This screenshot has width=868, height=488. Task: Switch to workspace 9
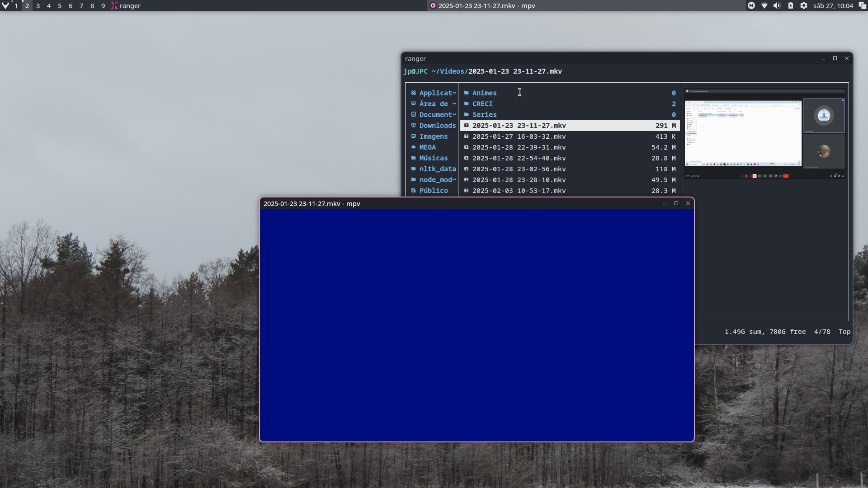pyautogui.click(x=103, y=6)
